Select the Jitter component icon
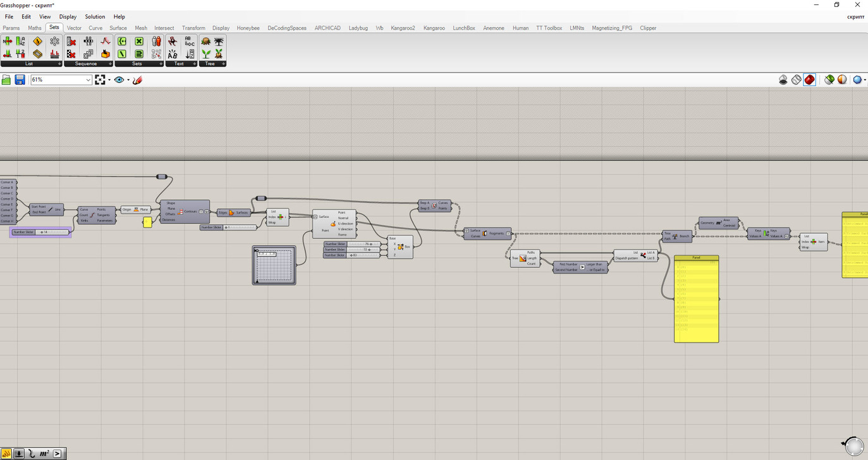The width and height of the screenshot is (868, 460). click(x=106, y=54)
